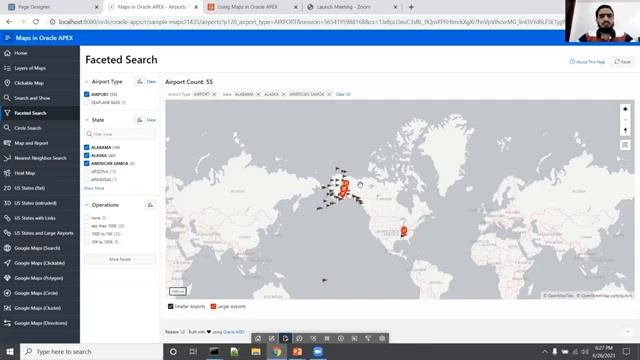Check the ARIZONA state checkbox
Image resolution: width=640 pixels, height=360 pixels.
coord(87,171)
